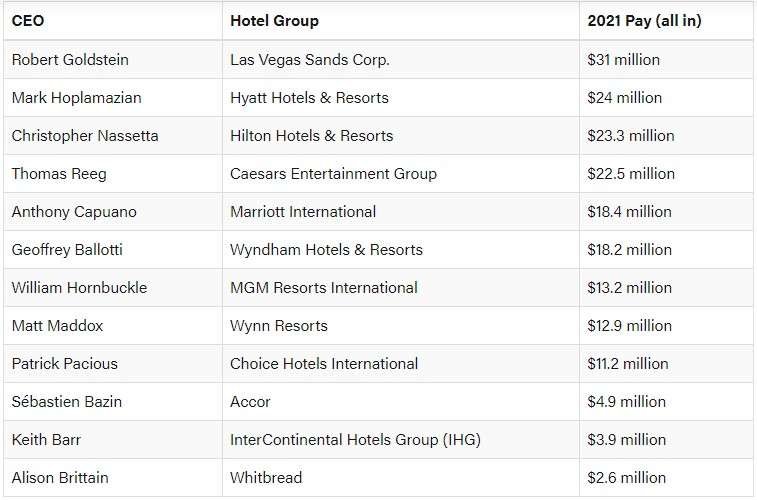Select InterContinental Hotels Group (IHG) cell
The height and width of the screenshot is (500, 757).
click(x=401, y=440)
